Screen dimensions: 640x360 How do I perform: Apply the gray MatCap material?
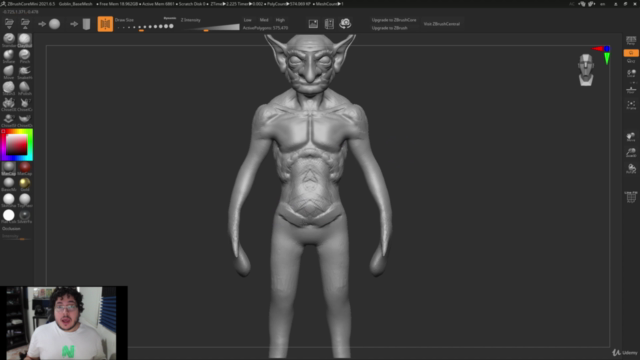9,168
